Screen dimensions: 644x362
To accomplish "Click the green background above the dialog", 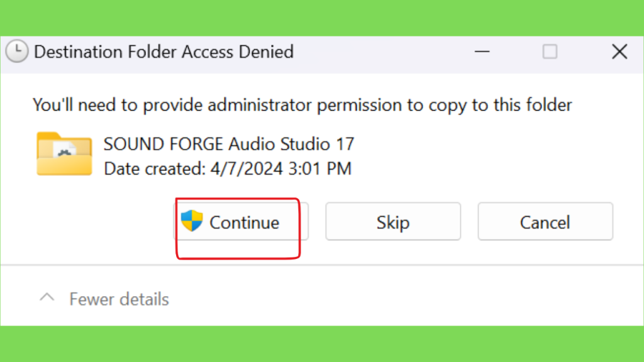I will click(322, 17).
